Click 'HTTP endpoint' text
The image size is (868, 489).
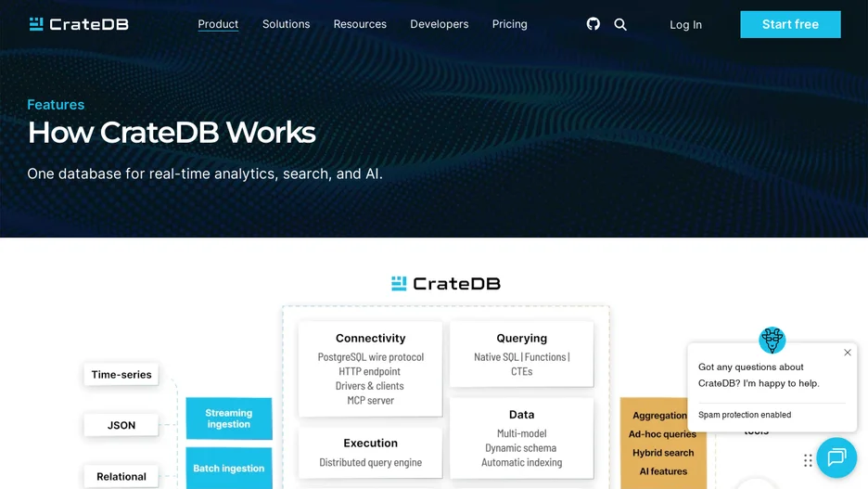point(369,371)
